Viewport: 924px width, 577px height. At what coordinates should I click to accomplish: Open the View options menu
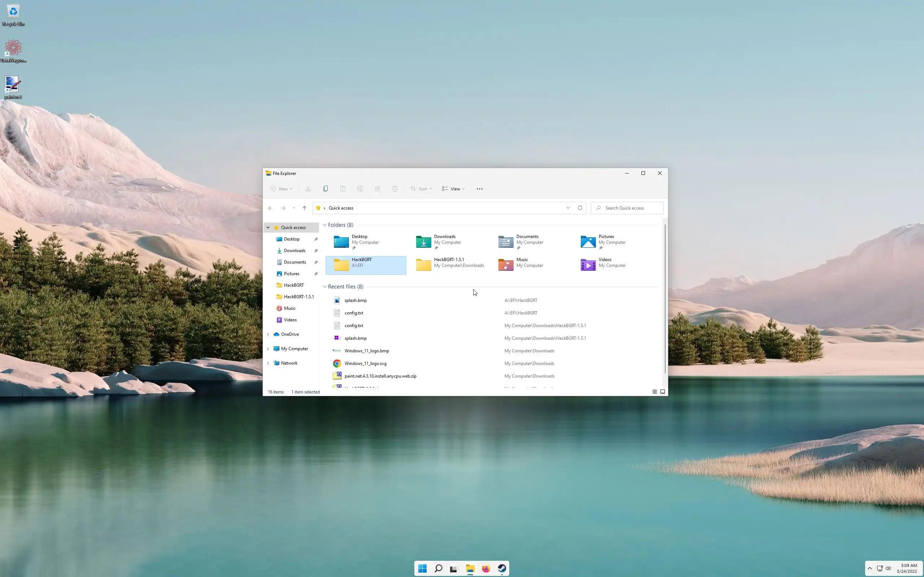point(453,189)
